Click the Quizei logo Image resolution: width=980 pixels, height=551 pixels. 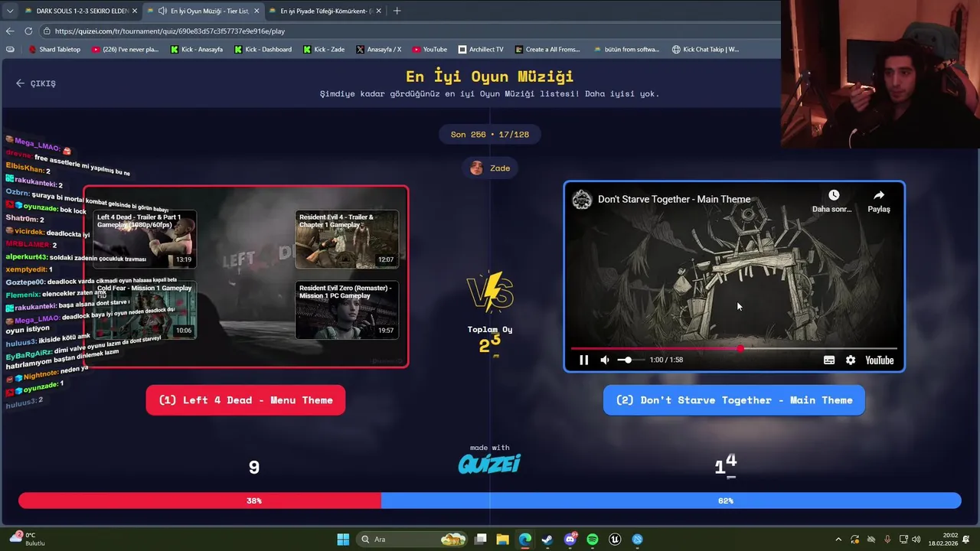point(489,464)
